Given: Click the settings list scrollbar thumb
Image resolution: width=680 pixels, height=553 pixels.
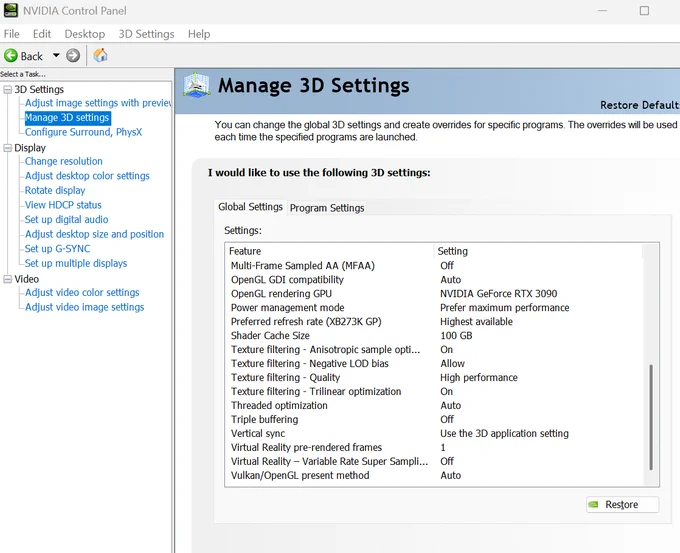Looking at the screenshot, I should (651, 417).
